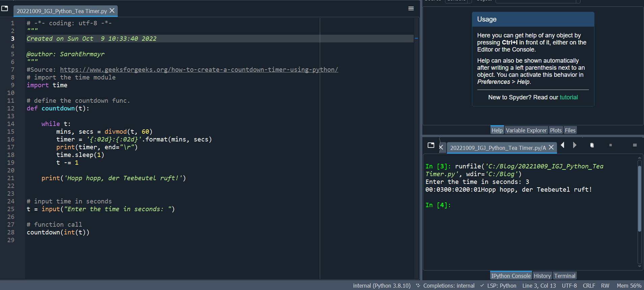Image resolution: width=644 pixels, height=290 pixels.
Task: Click the editor browse tabs icon
Action: point(5,8)
